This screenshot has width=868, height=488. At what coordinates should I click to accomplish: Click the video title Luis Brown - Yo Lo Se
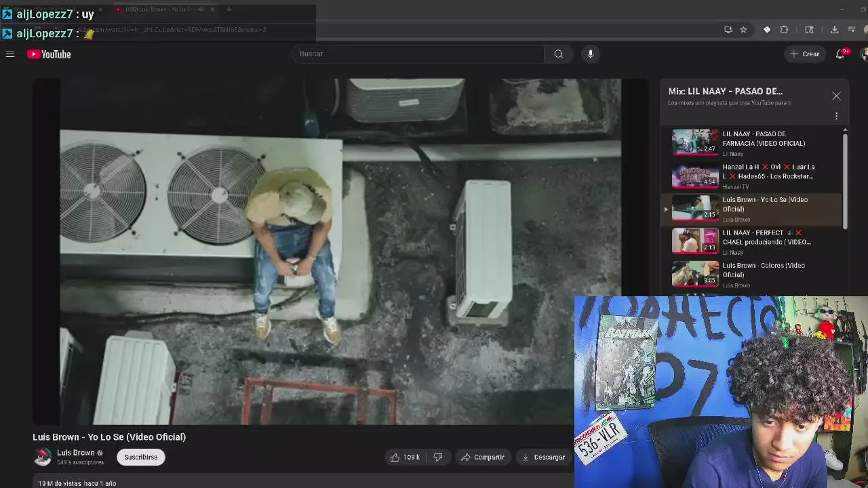(109, 437)
